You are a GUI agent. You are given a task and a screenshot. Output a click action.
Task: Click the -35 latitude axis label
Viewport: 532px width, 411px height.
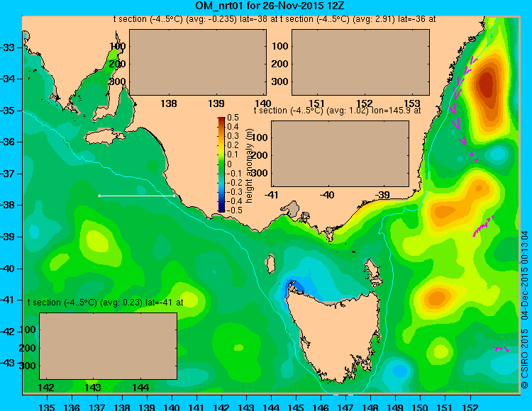click(x=8, y=111)
